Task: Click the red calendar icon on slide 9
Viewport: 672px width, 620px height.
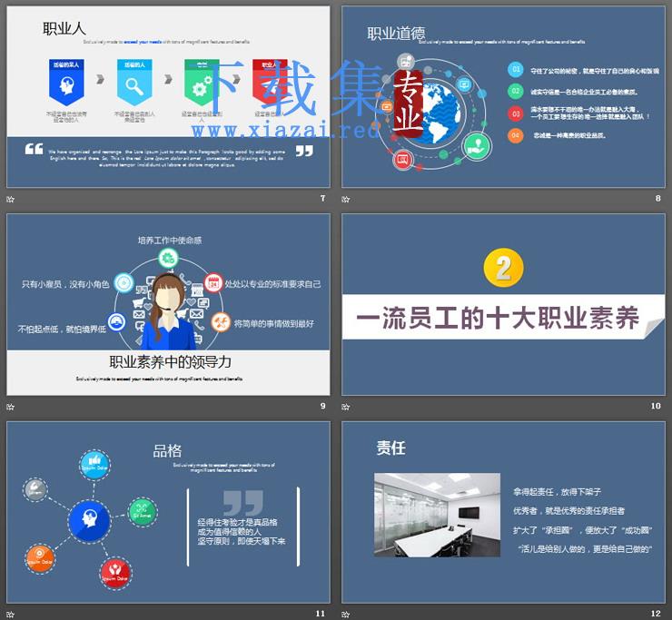Action: click(x=213, y=283)
